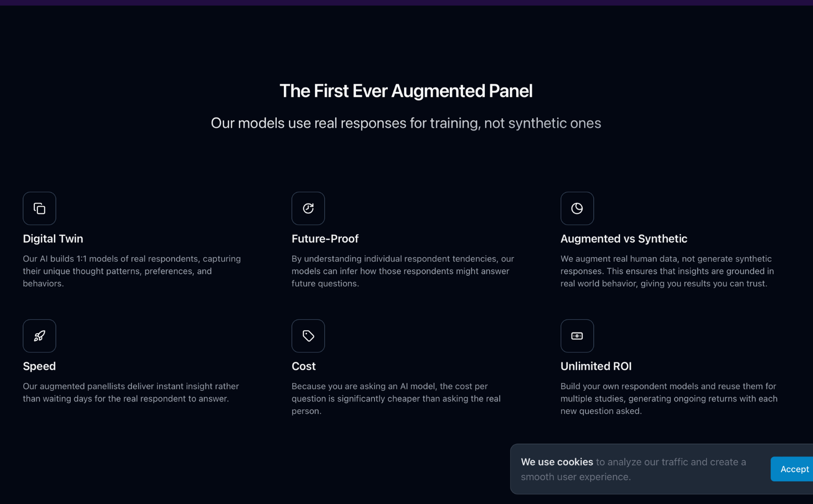Click the subtitle about real responses training
Screen dimensions: 813x504
tap(406, 123)
